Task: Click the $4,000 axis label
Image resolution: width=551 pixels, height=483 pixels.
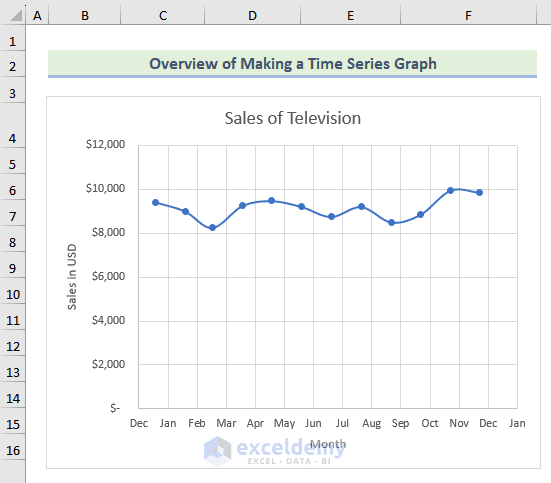Action: coord(108,320)
